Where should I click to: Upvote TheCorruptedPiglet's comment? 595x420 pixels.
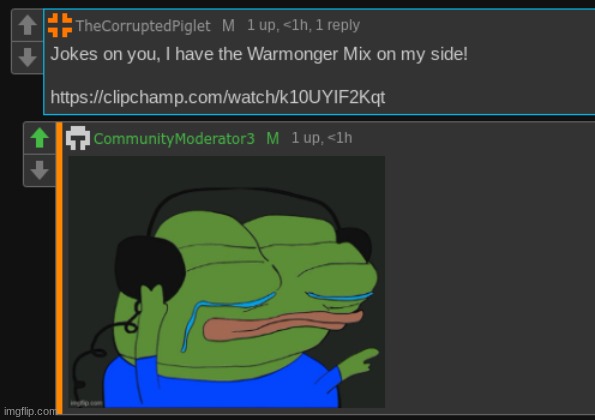tap(27, 25)
